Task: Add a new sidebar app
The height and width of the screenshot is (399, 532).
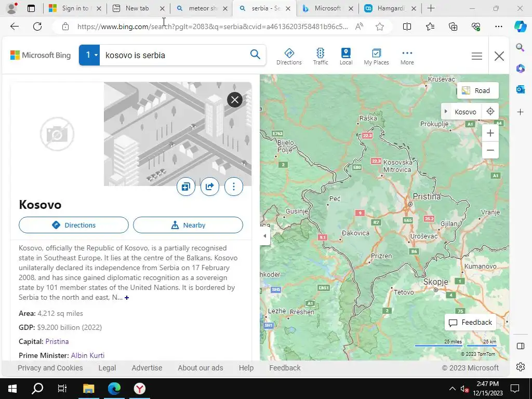Action: 520,112
